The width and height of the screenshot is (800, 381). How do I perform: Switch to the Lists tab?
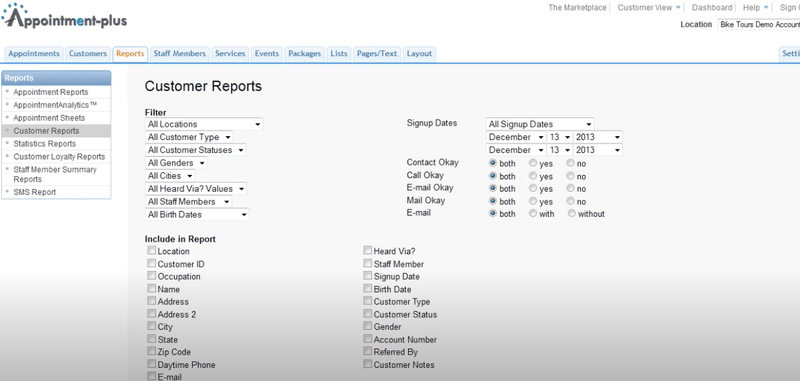click(339, 54)
